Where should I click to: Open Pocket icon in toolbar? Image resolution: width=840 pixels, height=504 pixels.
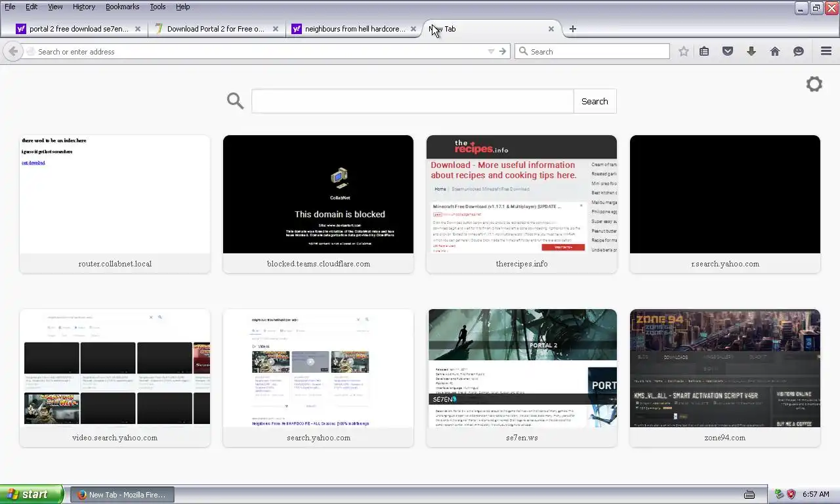click(x=728, y=51)
